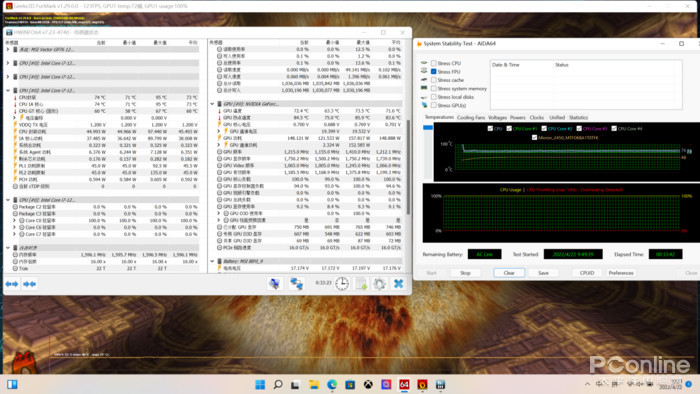Collapse the NVIDIA GeForce GPU sensor group
Viewport: 700px width, 394px height.
(x=212, y=104)
